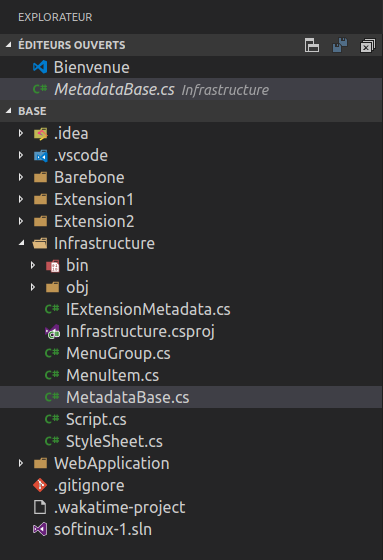Expand the Extension1 folder arrow

point(21,199)
